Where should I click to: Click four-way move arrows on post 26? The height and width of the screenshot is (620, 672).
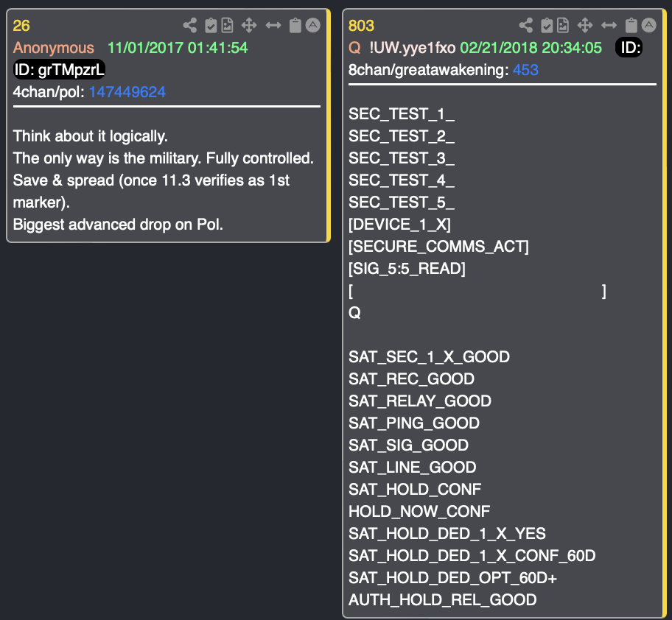click(x=249, y=25)
